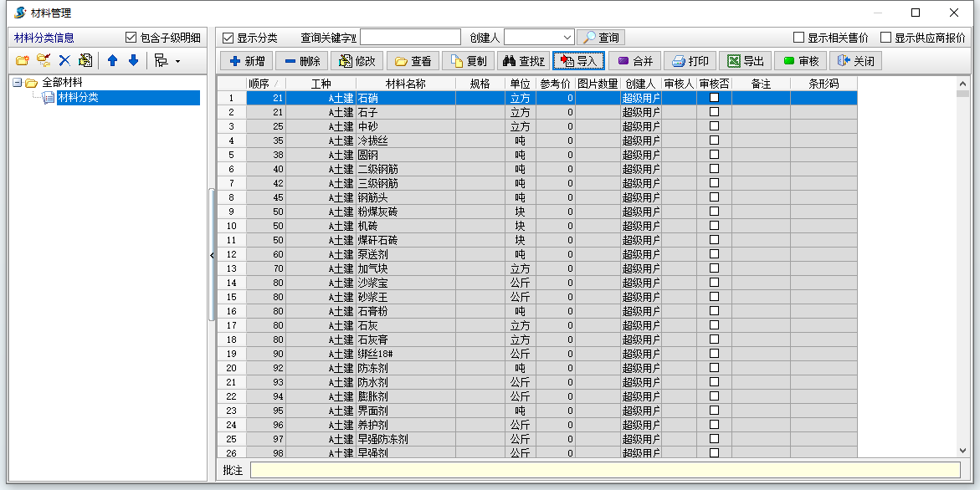Image resolution: width=980 pixels, height=490 pixels.
Task: Tick the 审核否 checkbox for 石子 row
Action: [712, 111]
